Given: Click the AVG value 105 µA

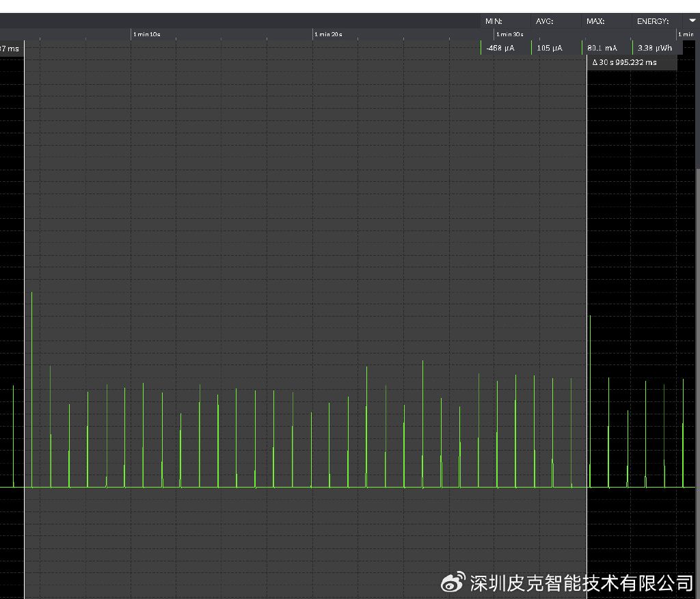Looking at the screenshot, I should [550, 48].
